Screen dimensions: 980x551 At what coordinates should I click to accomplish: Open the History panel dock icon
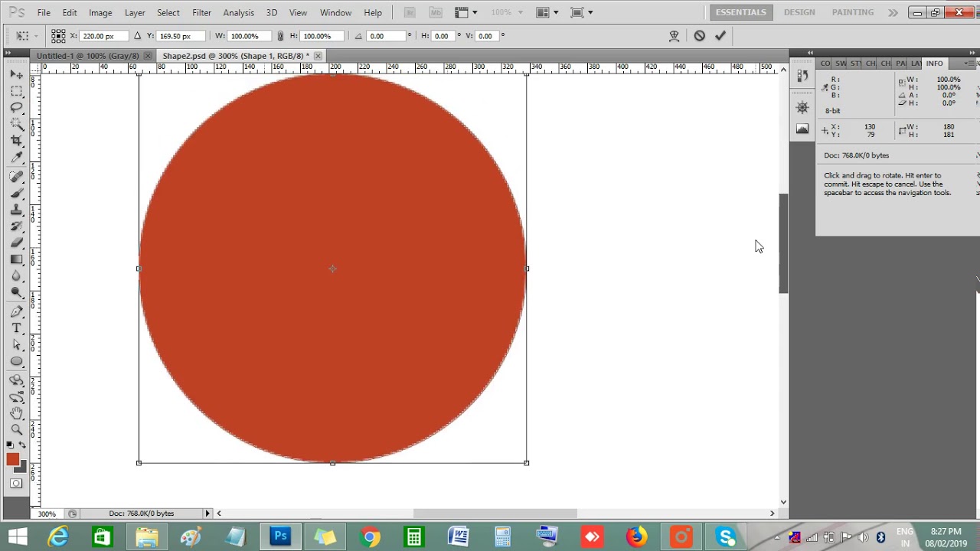[x=802, y=76]
